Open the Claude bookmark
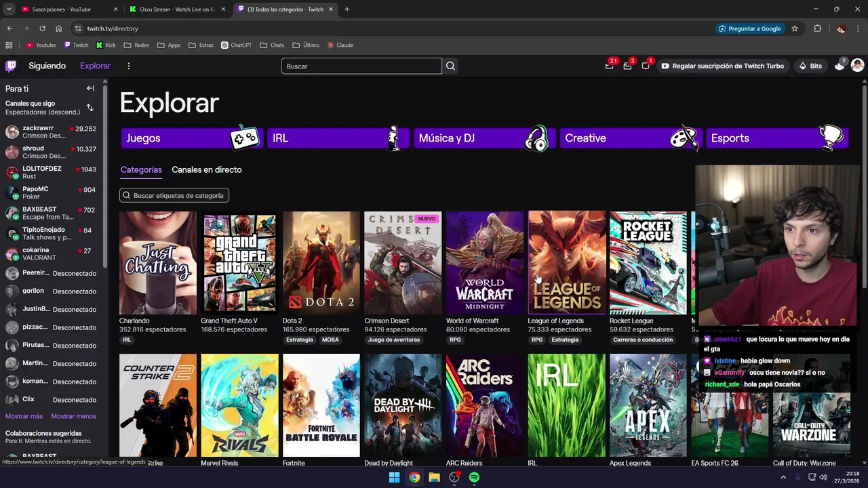 [340, 45]
